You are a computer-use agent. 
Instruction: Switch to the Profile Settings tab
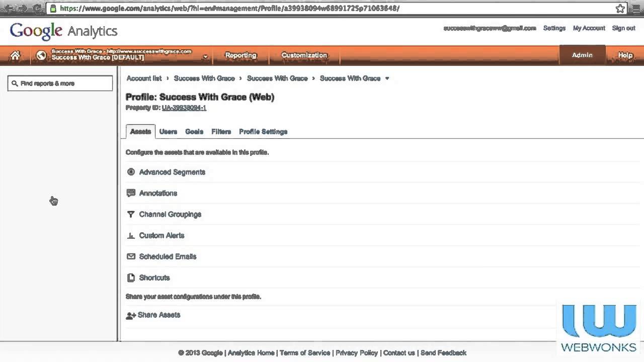(263, 132)
